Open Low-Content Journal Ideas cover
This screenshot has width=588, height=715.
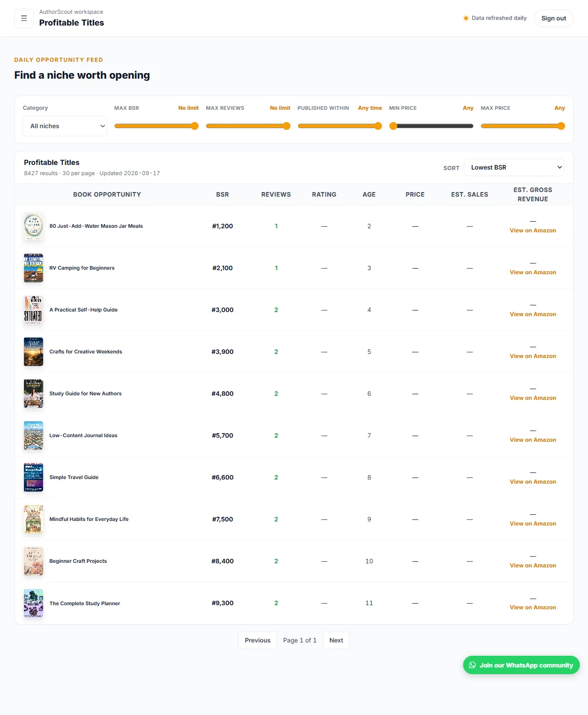point(34,436)
